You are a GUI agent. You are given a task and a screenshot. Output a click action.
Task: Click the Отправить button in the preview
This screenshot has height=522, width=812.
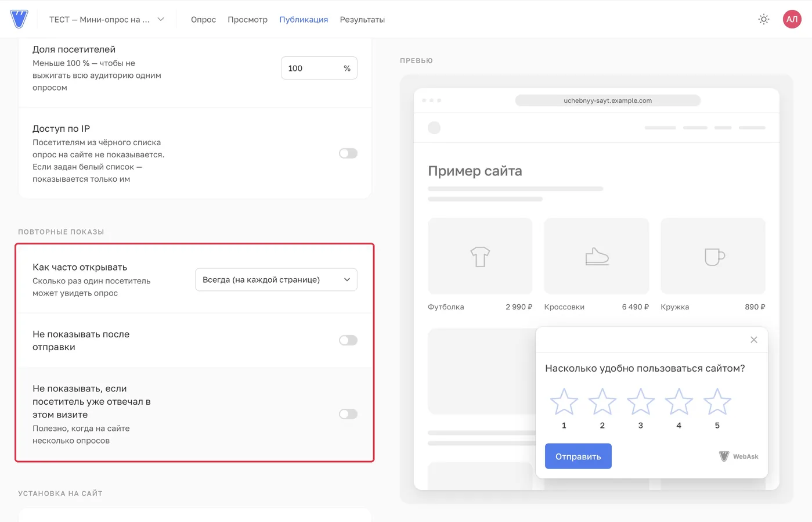(578, 456)
